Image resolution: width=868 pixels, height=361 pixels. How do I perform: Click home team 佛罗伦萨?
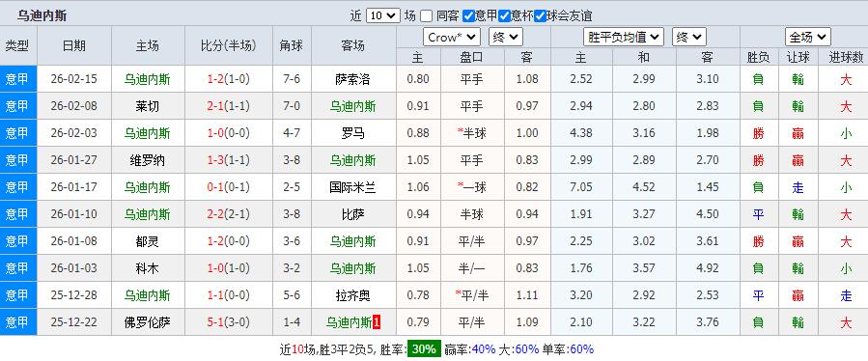pos(147,322)
